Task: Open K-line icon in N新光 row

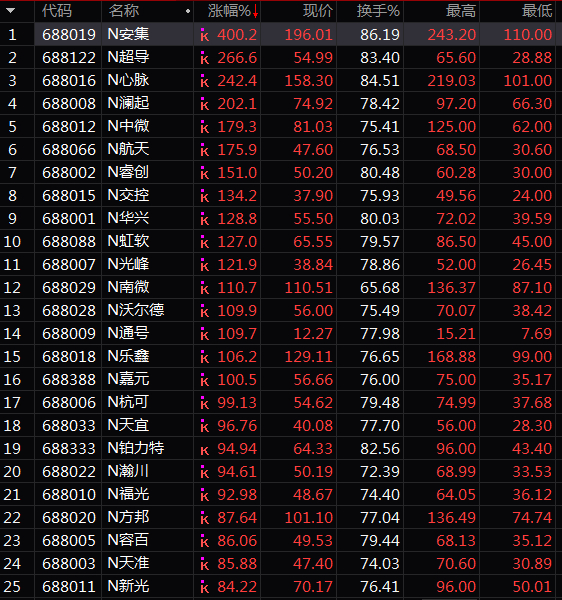Action: coord(205,587)
